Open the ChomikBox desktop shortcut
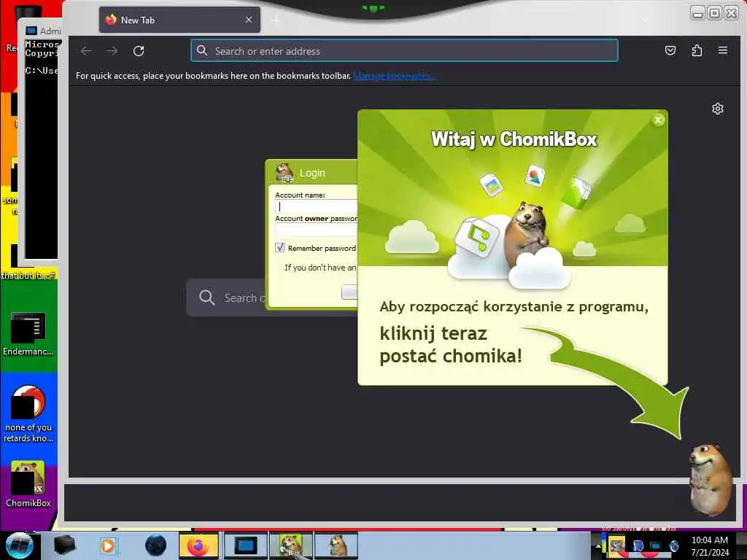Screen dimensions: 747x560 (28, 484)
